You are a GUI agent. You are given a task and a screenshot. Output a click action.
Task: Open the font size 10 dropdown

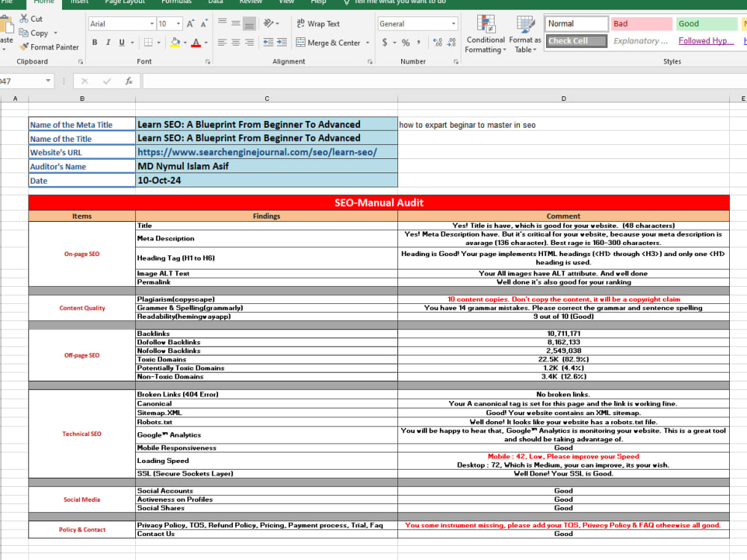click(179, 23)
